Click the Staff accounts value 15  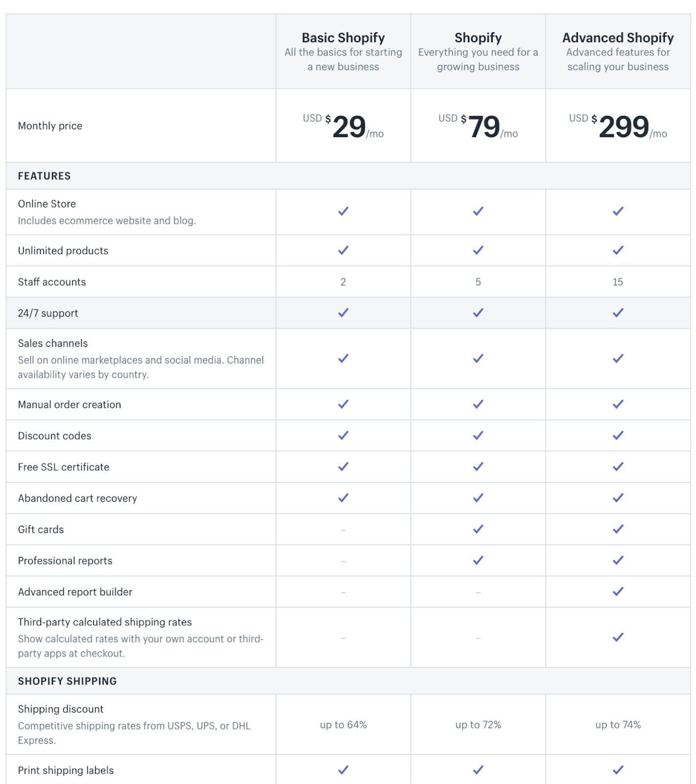coord(618,282)
